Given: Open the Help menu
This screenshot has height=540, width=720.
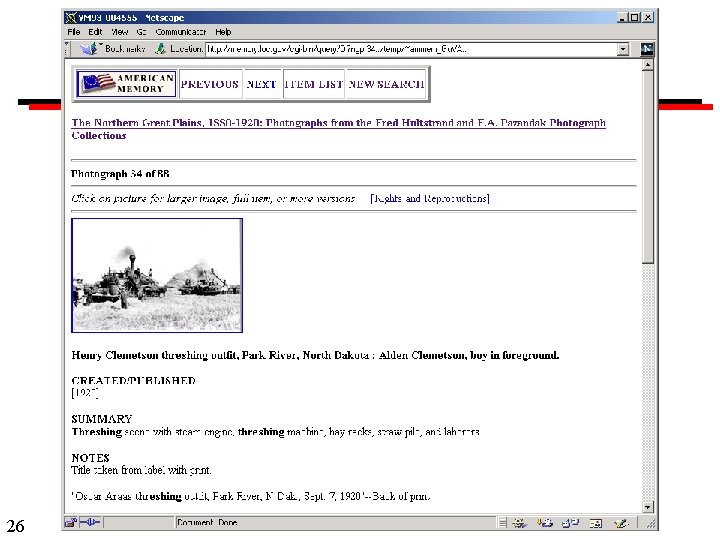Looking at the screenshot, I should [223, 32].
